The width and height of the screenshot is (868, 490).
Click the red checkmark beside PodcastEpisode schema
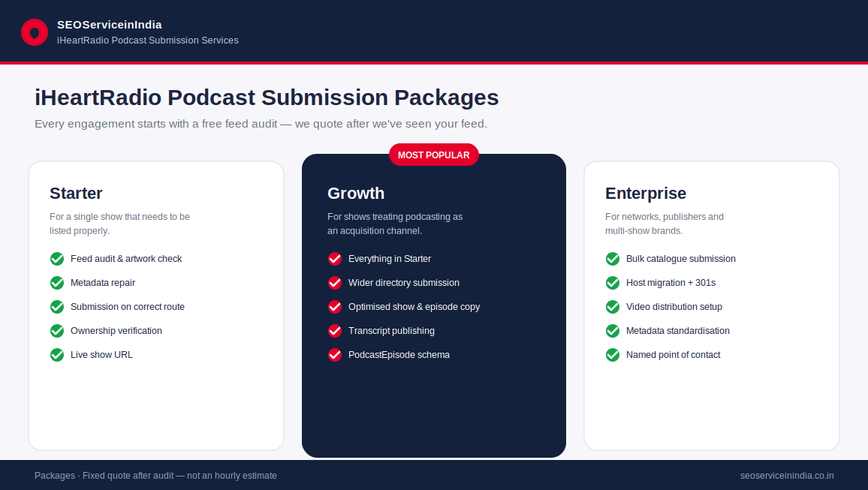pyautogui.click(x=335, y=354)
